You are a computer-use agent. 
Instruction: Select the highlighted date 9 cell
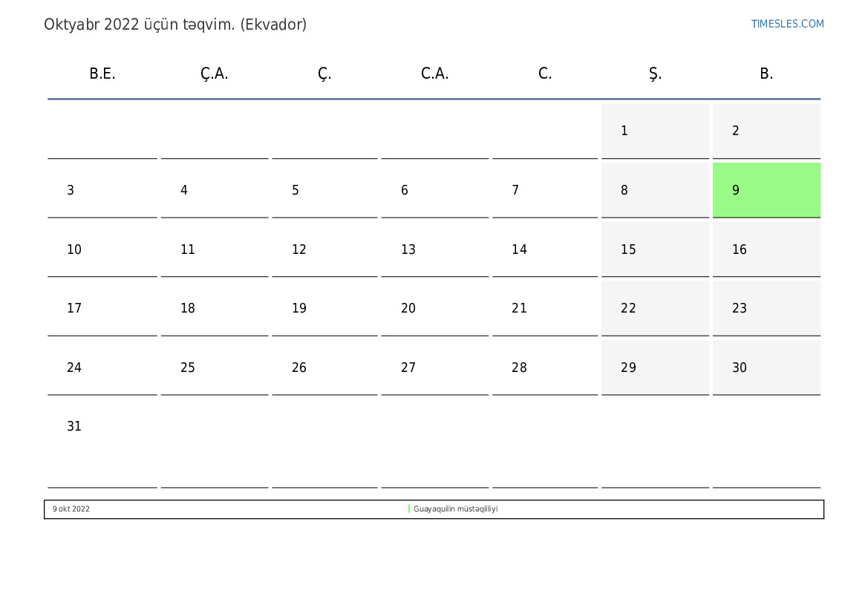766,190
